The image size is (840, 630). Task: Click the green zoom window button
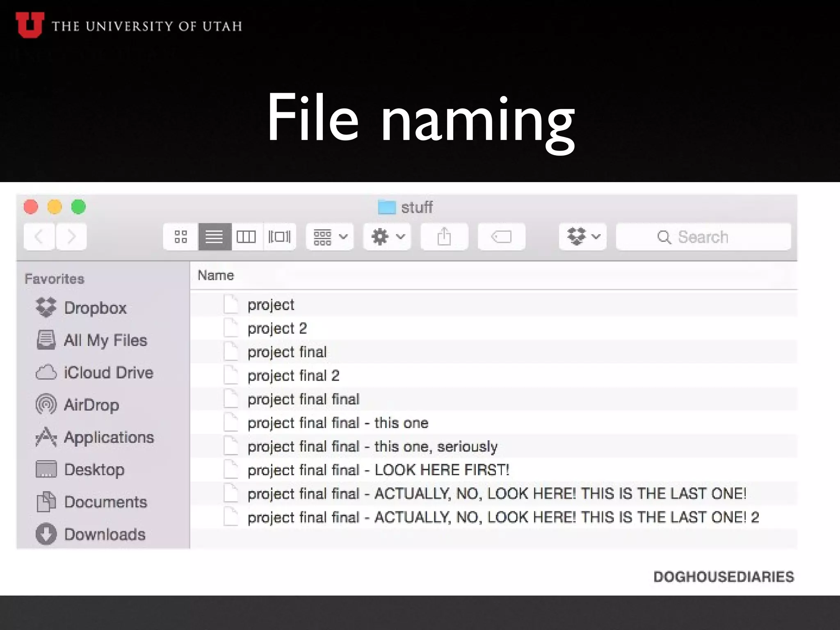78,207
